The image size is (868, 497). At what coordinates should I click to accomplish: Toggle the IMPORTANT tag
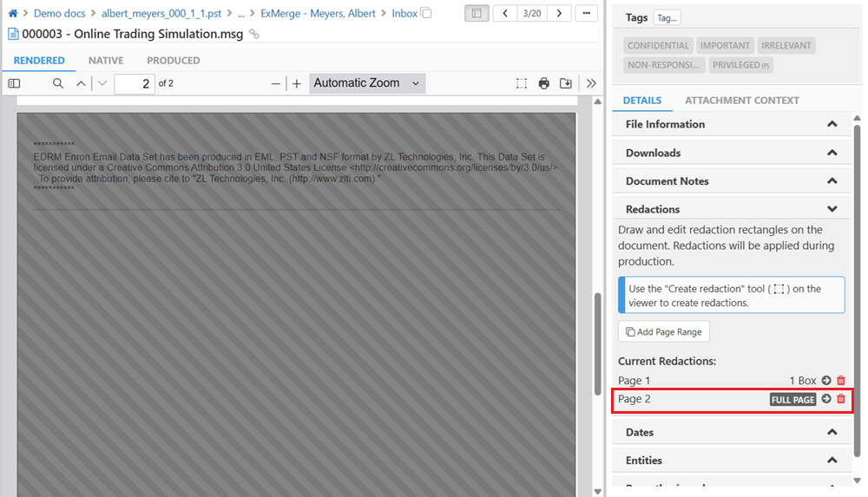tap(725, 46)
